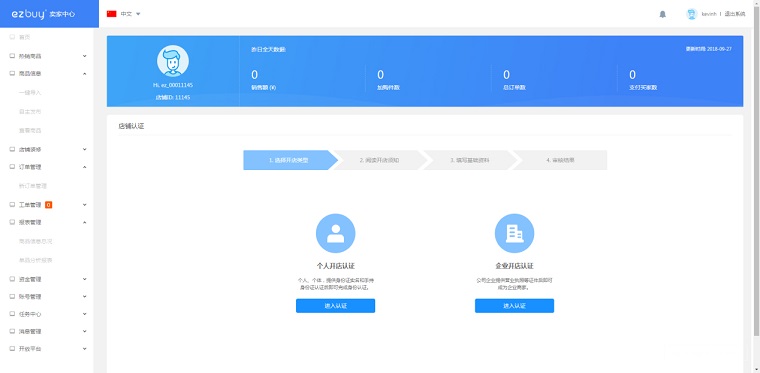The image size is (760, 373).
Task: Click the China flag language icon
Action: (111, 14)
